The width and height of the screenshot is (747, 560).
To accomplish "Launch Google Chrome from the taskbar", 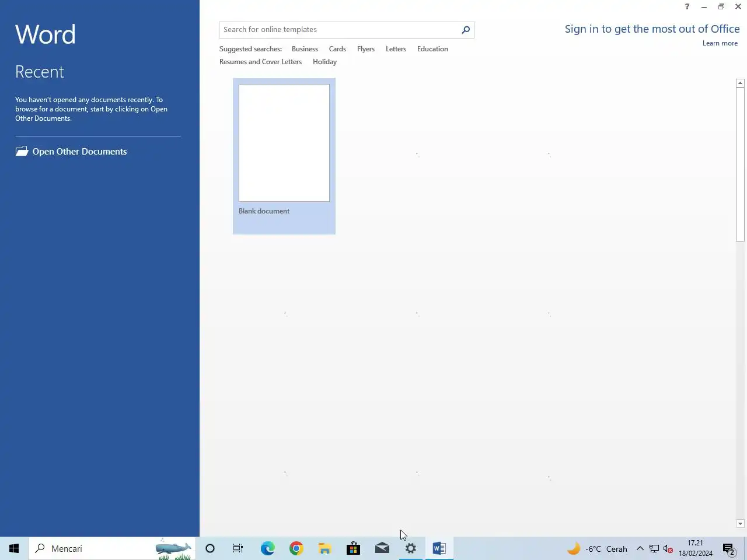I will pos(296,548).
